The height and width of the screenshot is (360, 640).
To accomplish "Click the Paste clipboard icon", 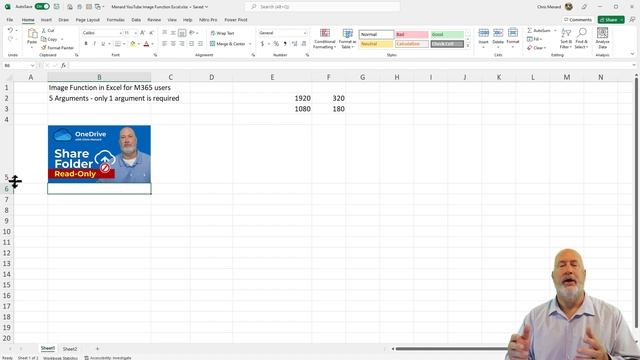I will pos(32,33).
